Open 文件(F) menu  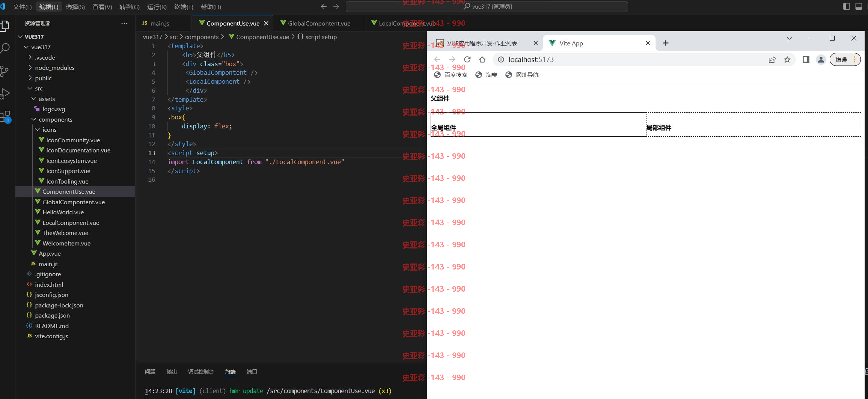pyautogui.click(x=22, y=7)
